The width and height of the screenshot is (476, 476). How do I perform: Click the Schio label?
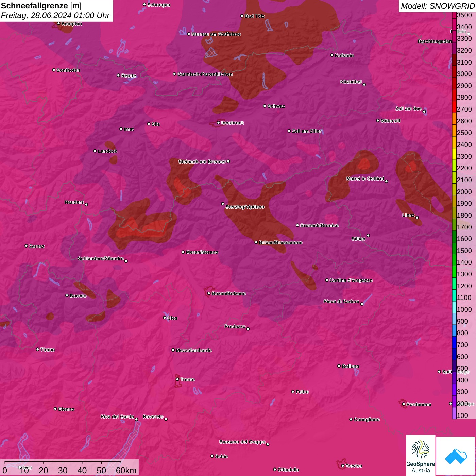click(221, 456)
